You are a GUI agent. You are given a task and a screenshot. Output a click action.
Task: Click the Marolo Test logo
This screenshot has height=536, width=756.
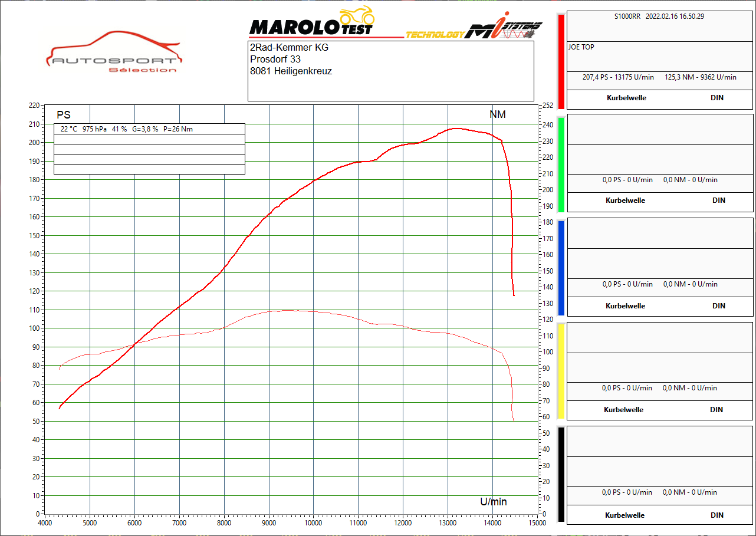tap(310, 27)
